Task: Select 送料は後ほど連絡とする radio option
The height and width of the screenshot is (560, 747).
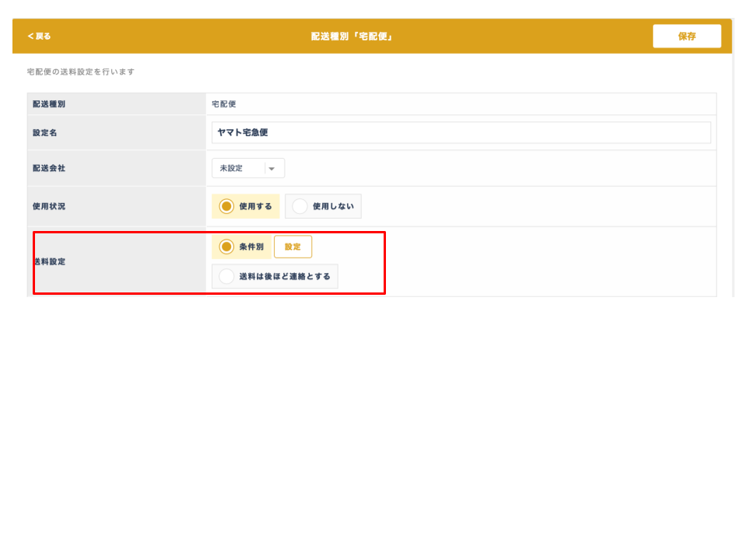Action: (275, 276)
